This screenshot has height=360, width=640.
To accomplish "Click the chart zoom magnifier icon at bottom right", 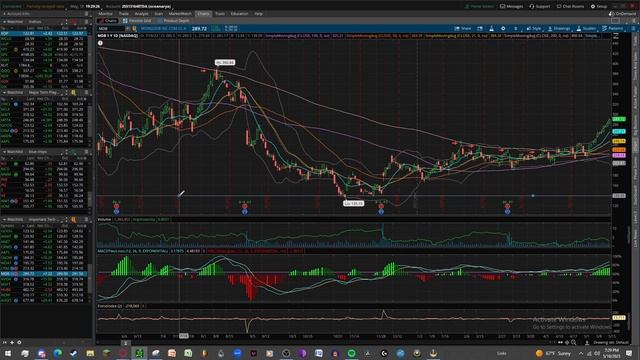I will 573,342.
